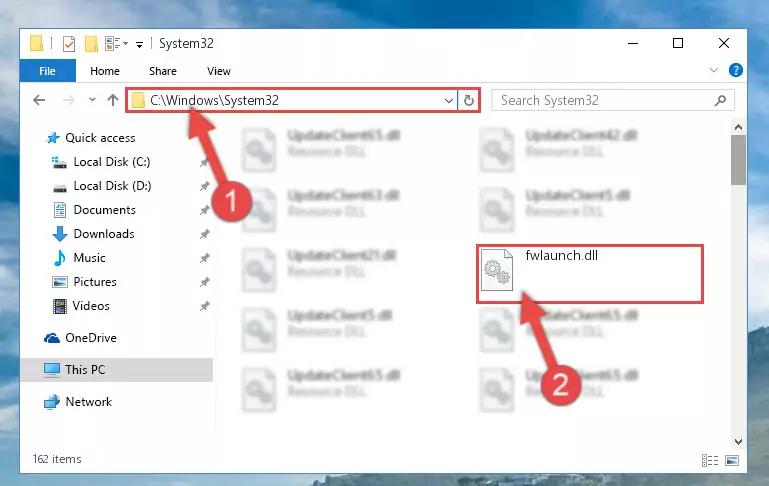Screen dimensions: 769x486
Task: Click the scrollbar down arrow
Action: 738,442
